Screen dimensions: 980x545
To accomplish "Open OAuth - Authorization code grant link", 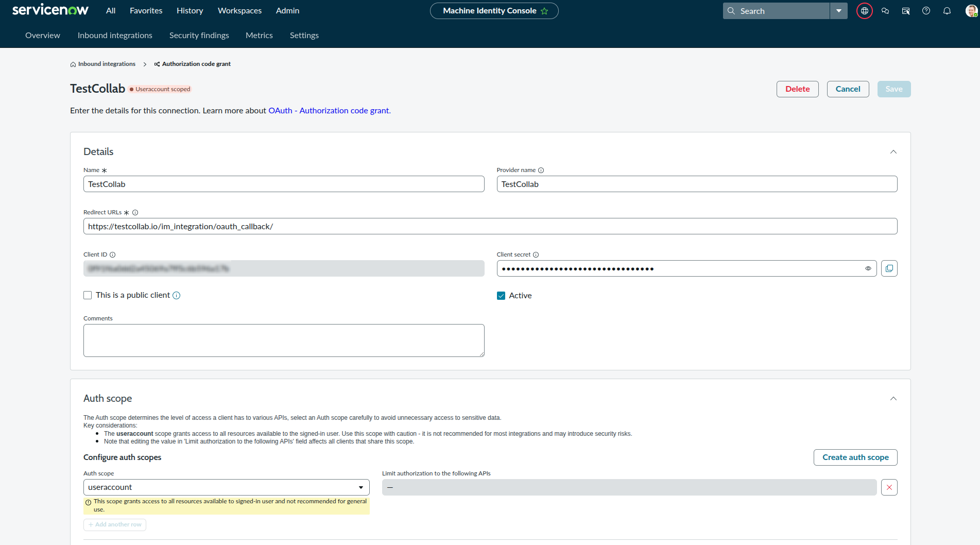I will tap(329, 111).
